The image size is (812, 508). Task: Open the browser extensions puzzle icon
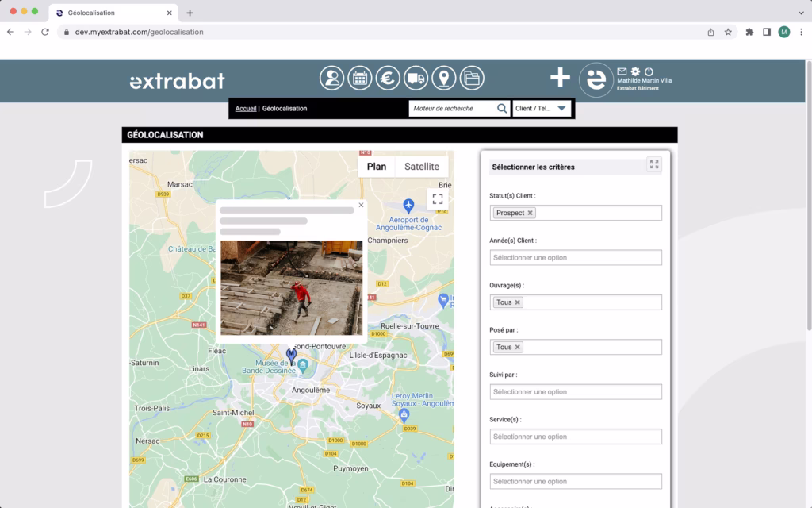coord(749,32)
